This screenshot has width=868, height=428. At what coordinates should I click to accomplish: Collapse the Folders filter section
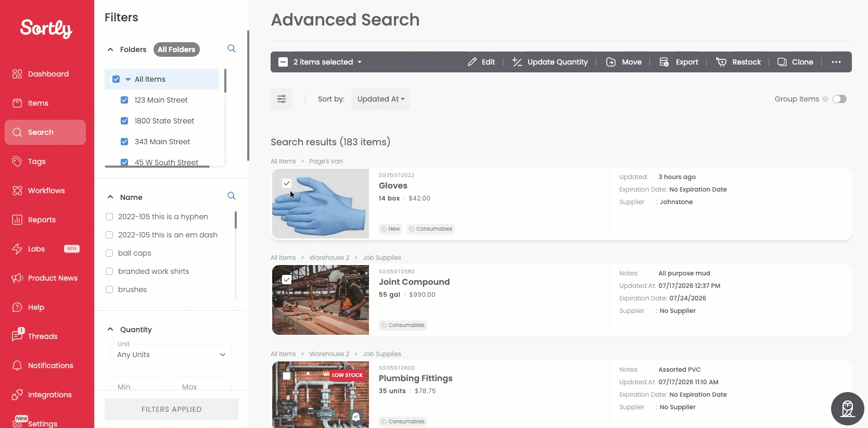coord(110,49)
